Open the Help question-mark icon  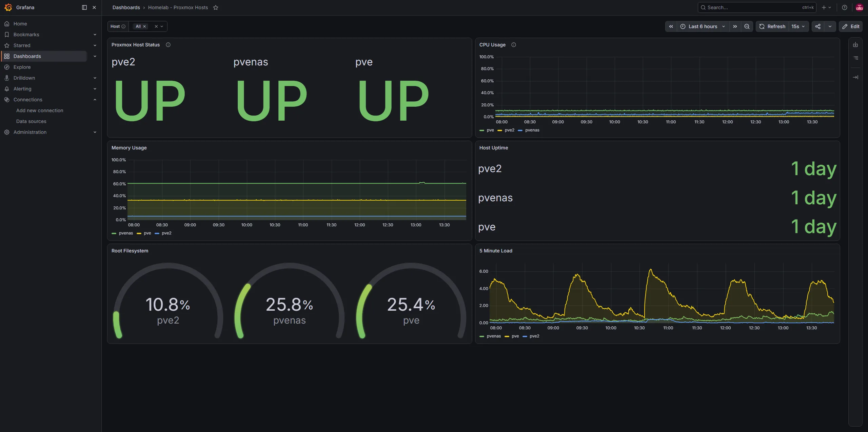[845, 7]
